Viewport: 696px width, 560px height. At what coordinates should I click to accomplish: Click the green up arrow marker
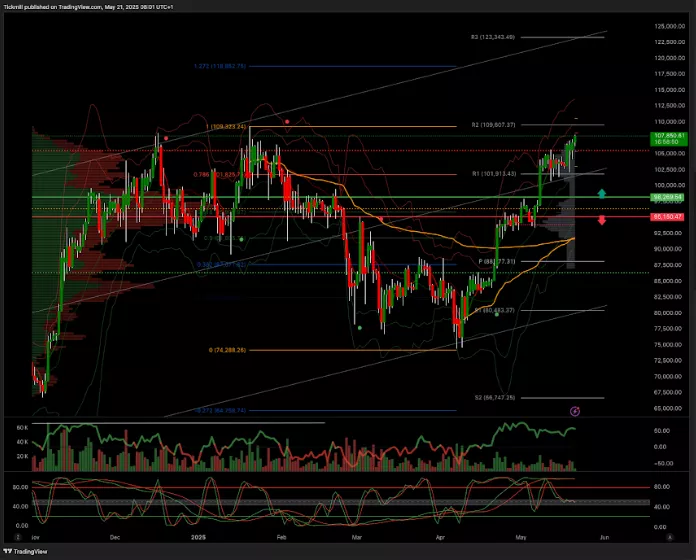[602, 193]
